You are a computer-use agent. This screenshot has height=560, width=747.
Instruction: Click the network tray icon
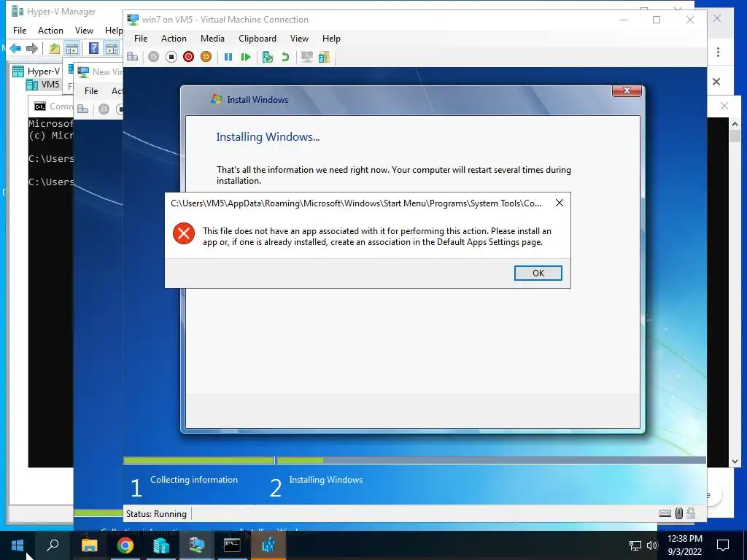(635, 545)
